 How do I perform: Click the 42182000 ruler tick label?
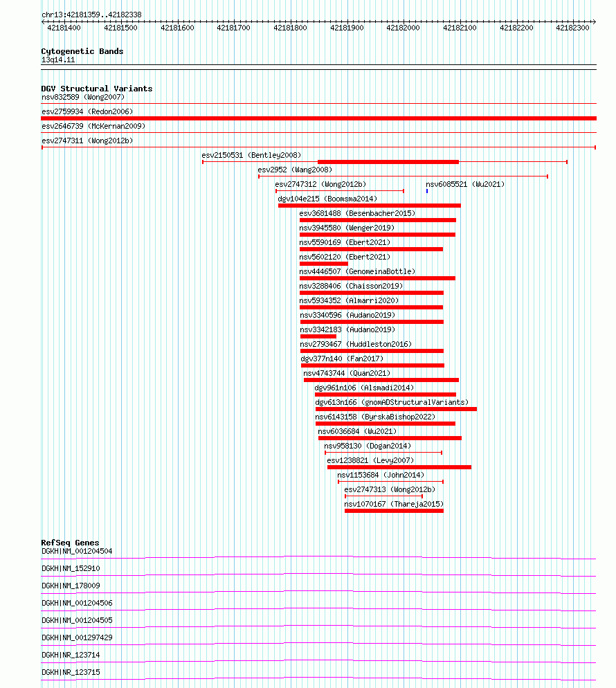pyautogui.click(x=403, y=28)
